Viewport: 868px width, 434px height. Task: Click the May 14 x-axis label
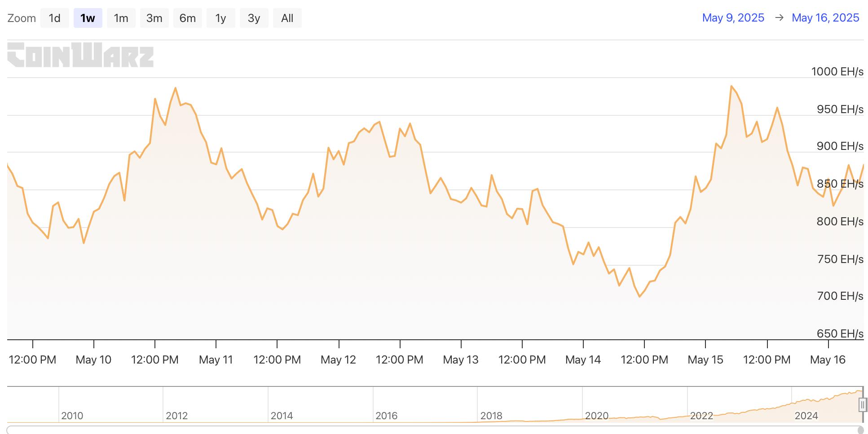click(x=583, y=359)
